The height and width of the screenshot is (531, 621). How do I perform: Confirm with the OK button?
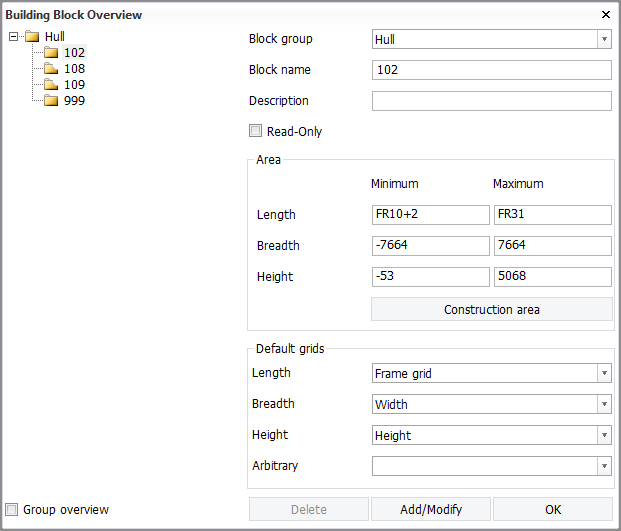point(552,509)
